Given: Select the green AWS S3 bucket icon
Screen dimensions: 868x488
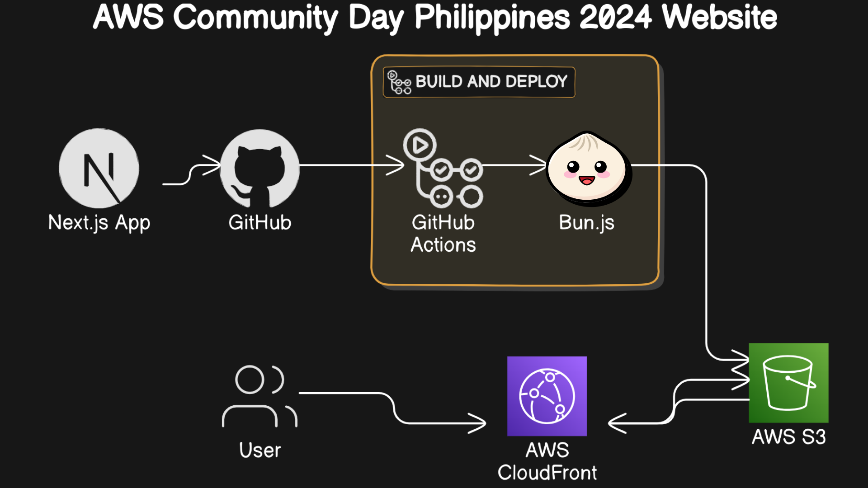Looking at the screenshot, I should pyautogui.click(x=788, y=383).
